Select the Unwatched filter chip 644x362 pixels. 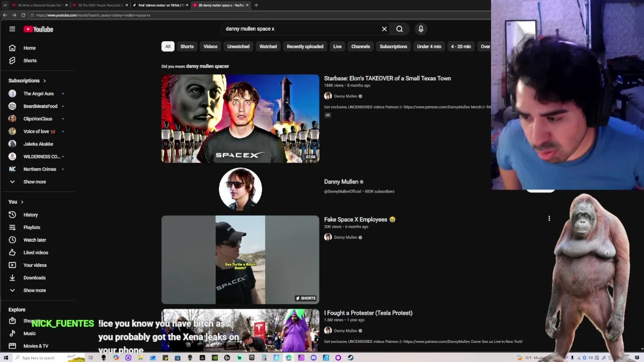pyautogui.click(x=238, y=46)
